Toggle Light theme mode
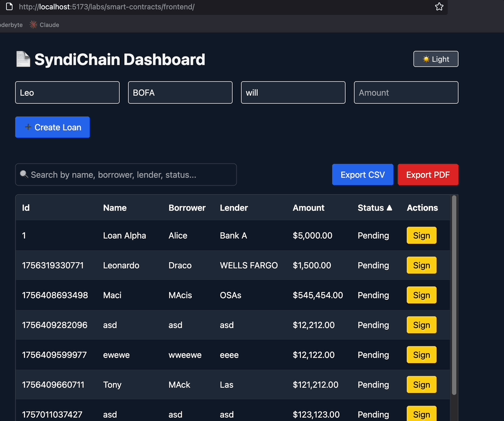Screen dimensions: 504x421 point(435,59)
